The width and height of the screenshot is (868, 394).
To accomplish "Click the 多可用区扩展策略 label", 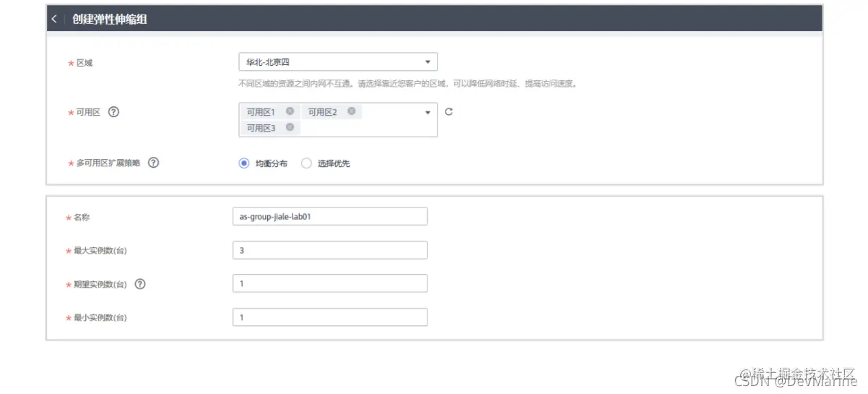I will pos(108,163).
